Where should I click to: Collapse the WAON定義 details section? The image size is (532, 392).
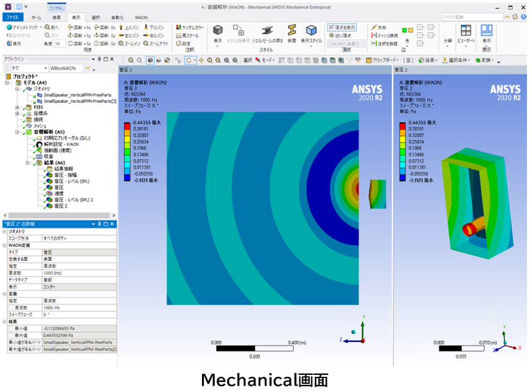4,246
